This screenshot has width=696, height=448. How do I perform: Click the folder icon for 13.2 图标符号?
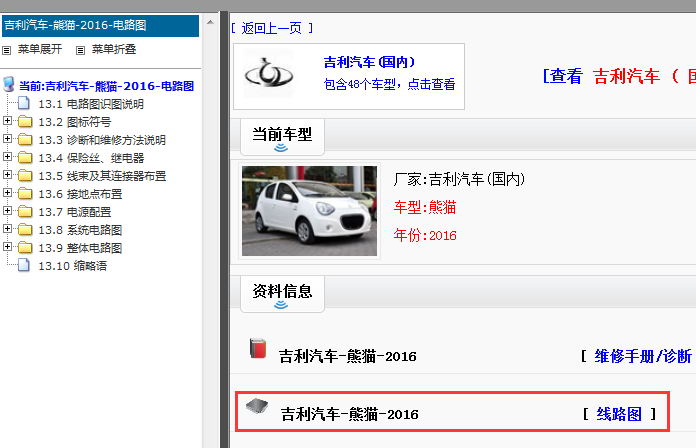point(25,122)
